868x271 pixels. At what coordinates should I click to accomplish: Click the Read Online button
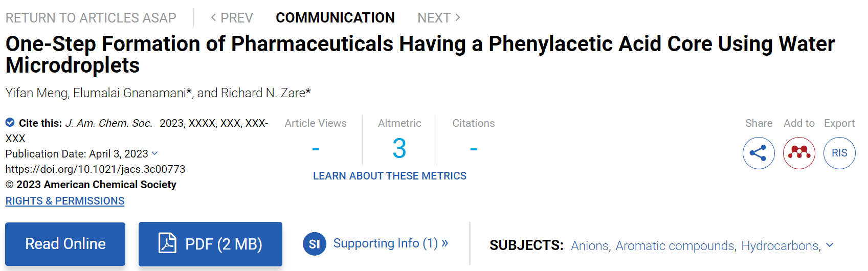click(x=65, y=244)
